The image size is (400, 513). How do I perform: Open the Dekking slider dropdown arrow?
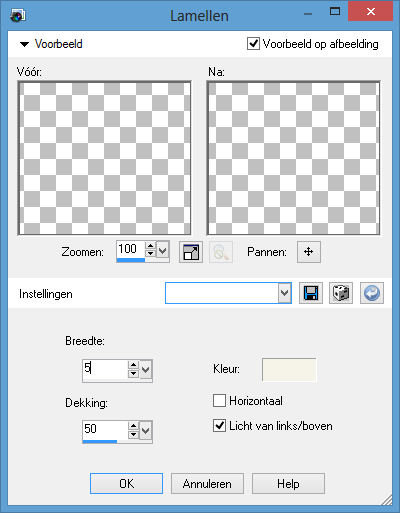click(x=146, y=431)
